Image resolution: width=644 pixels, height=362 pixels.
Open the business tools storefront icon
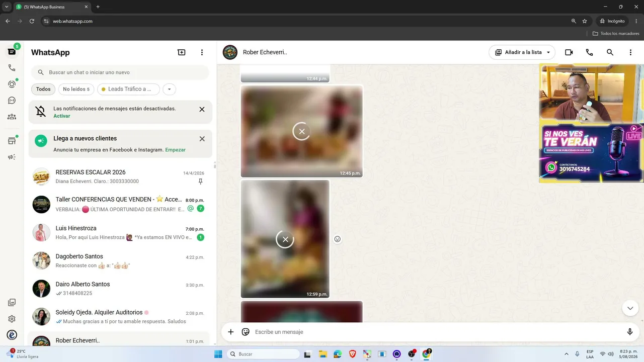[12, 141]
